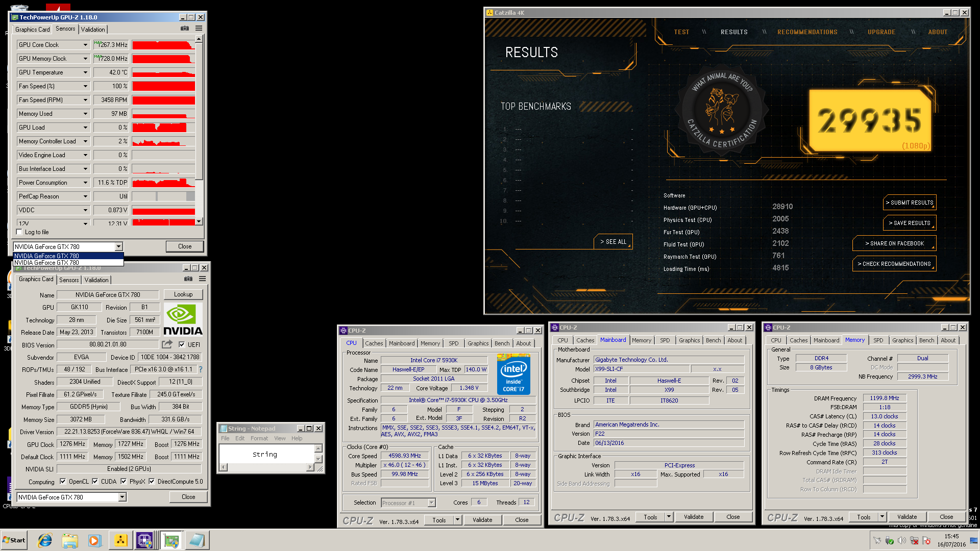Toggle the DirectCompute 5.0 checkbox
This screenshot has height=551, width=980.
152,481
